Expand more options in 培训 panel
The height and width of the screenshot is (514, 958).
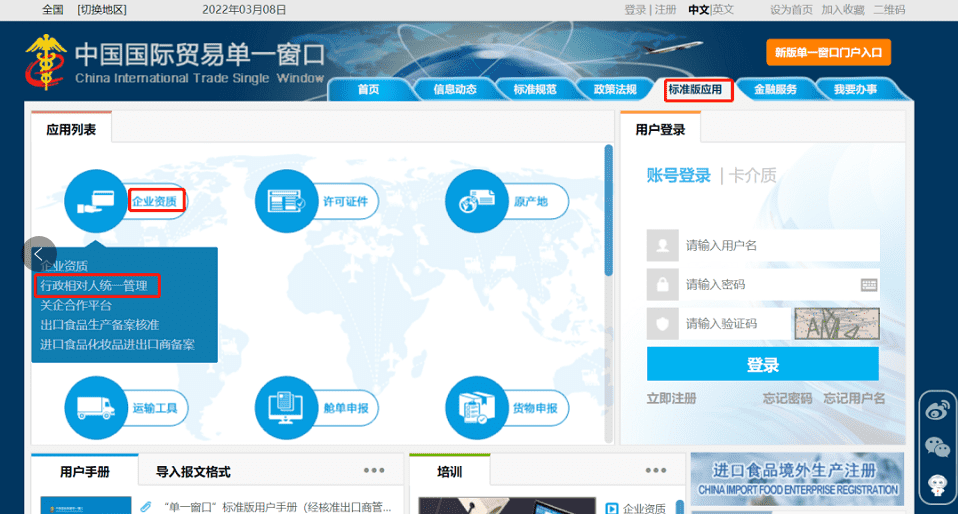coord(655,471)
